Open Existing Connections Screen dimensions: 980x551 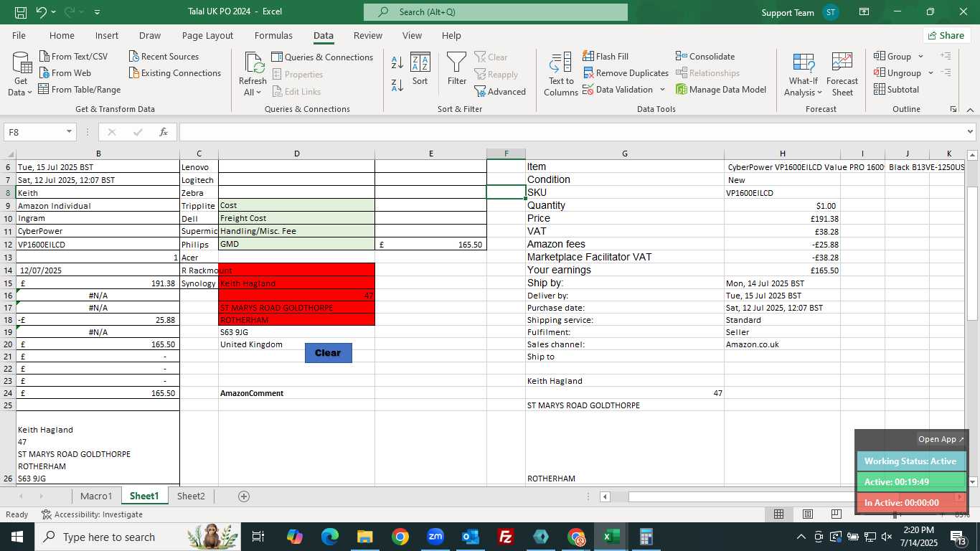click(x=175, y=72)
